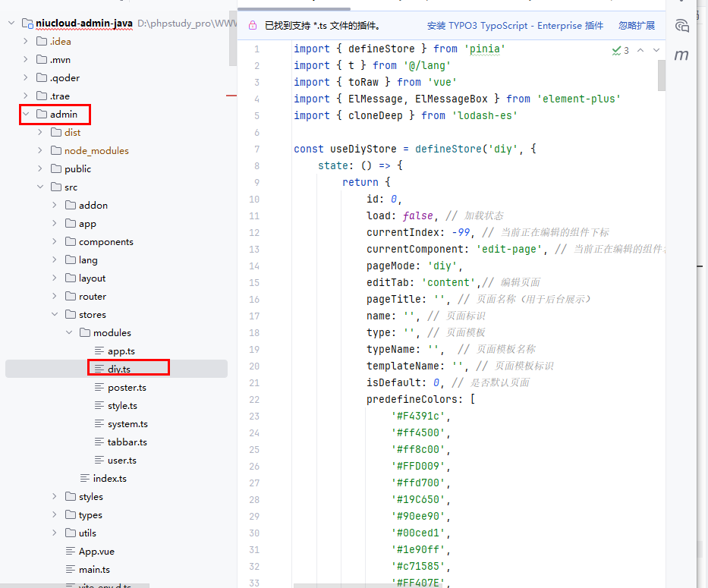Expand the components folder
Screen dimensions: 708x588
(55, 242)
